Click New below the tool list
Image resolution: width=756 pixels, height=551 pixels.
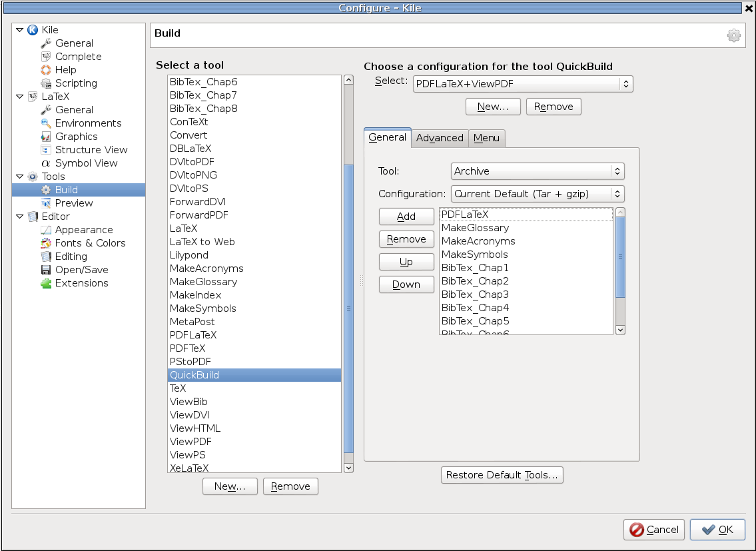(x=230, y=486)
